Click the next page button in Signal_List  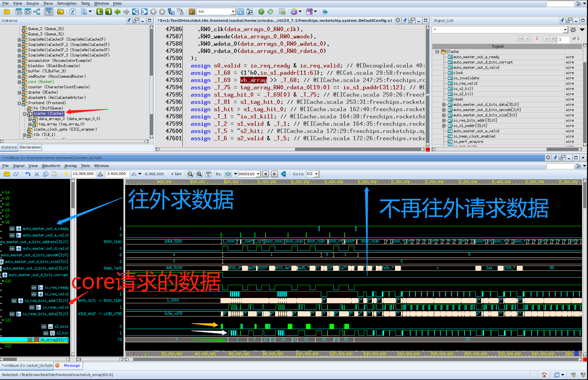(x=547, y=39)
